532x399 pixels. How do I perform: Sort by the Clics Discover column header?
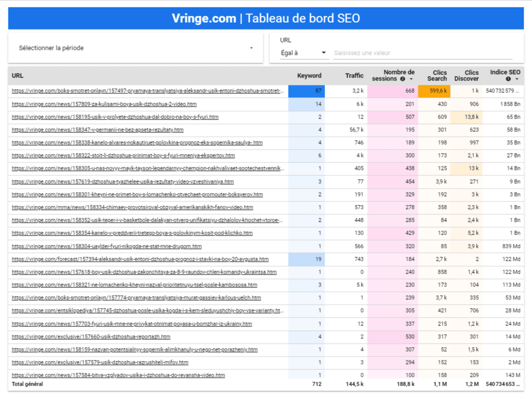(466, 76)
